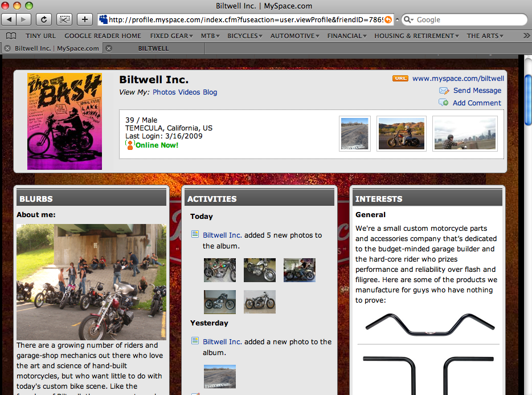The image size is (532, 395).
Task: Click the Add Comment link
Action: (477, 103)
